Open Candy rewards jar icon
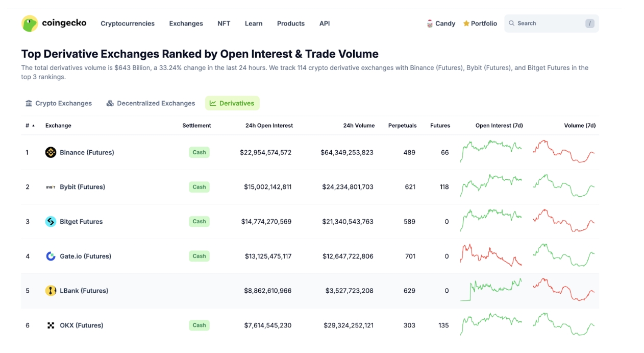 [430, 23]
